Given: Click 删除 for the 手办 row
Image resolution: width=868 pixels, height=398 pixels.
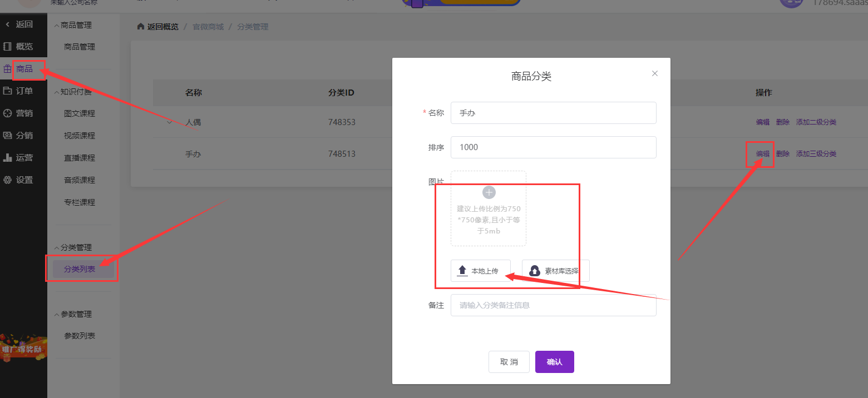Looking at the screenshot, I should tap(783, 154).
